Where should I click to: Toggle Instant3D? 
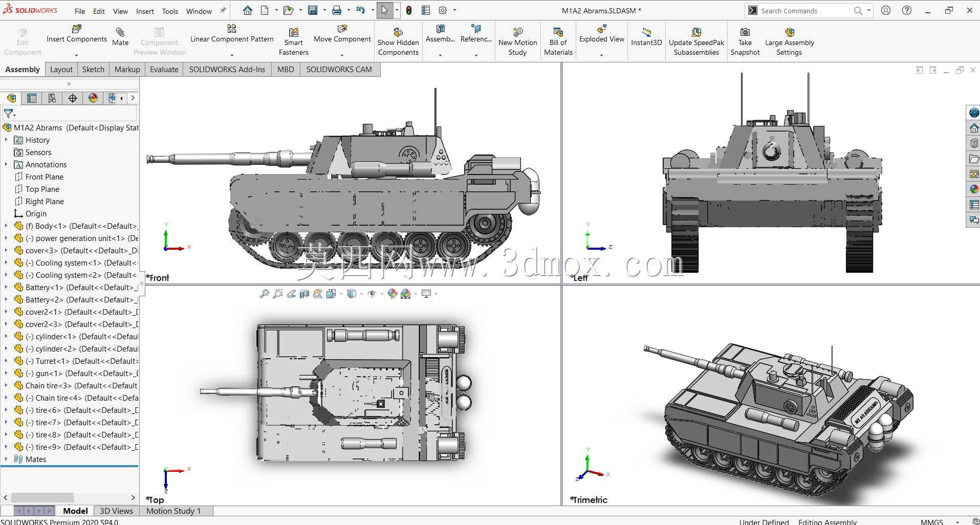(646, 37)
